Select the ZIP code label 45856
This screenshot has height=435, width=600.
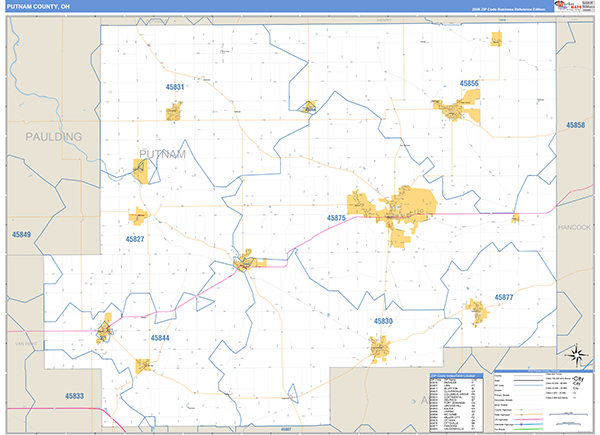pyautogui.click(x=469, y=83)
